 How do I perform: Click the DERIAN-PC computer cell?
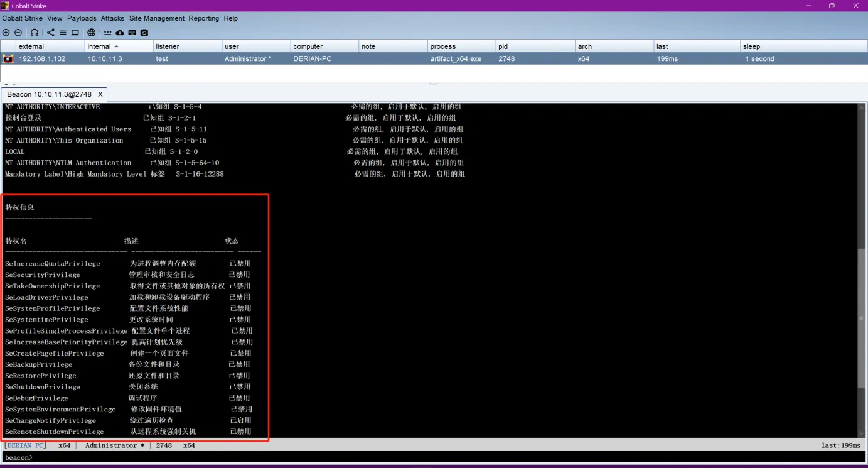[x=313, y=58]
